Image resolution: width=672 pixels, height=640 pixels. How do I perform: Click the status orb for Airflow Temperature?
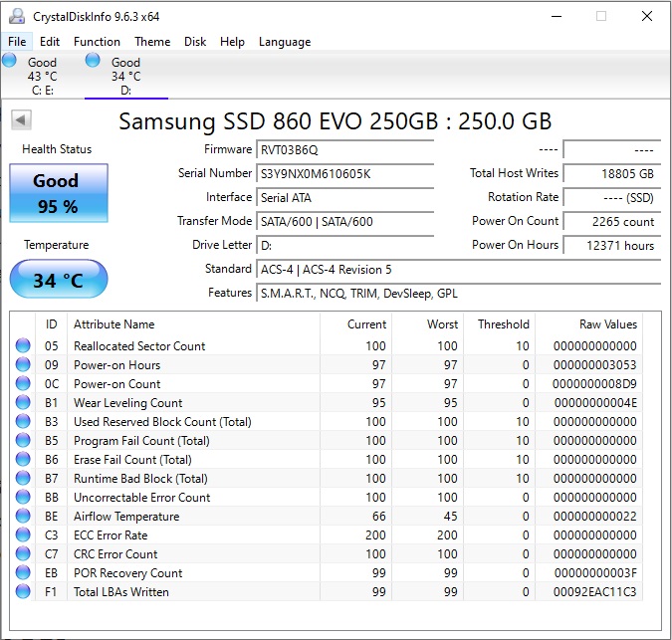(x=23, y=516)
